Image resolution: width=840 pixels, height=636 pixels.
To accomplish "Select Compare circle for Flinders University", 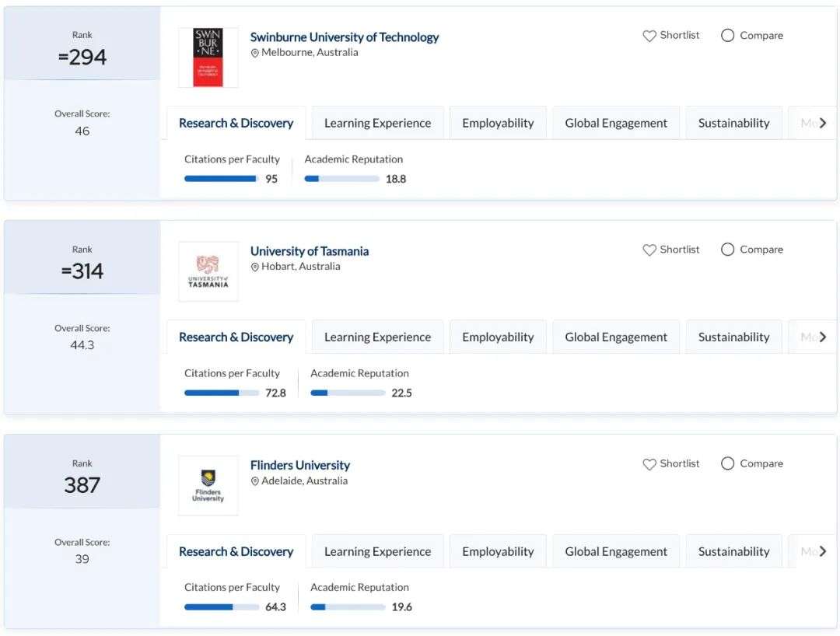I will (x=728, y=463).
